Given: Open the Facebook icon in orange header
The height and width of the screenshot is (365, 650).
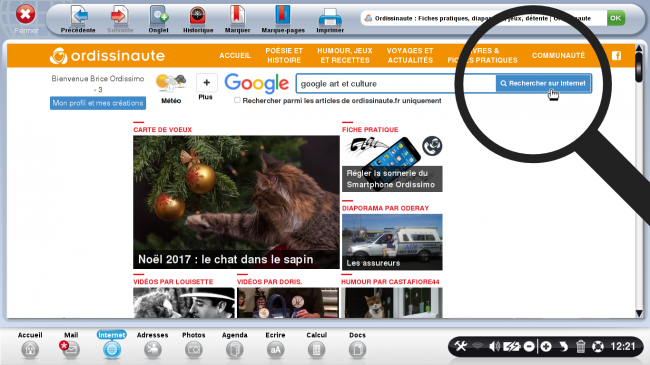Looking at the screenshot, I should pos(616,56).
